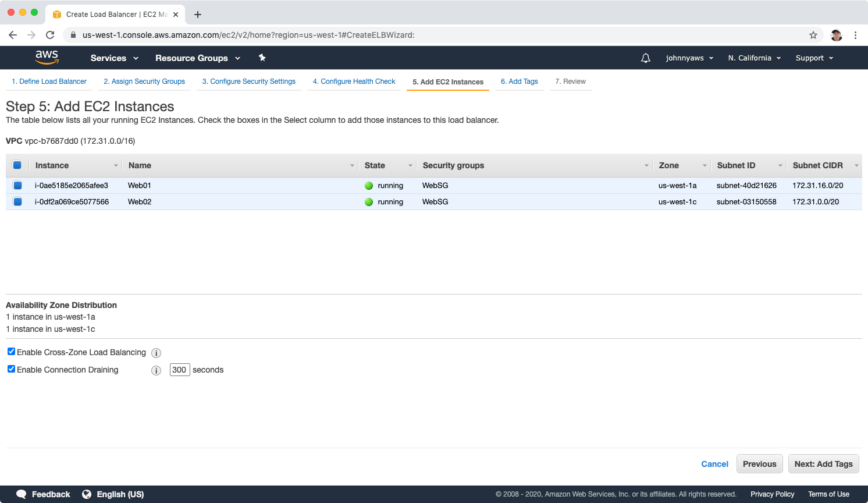Click the pin shortcut icon in navbar
This screenshot has height=503, width=868.
coord(262,58)
